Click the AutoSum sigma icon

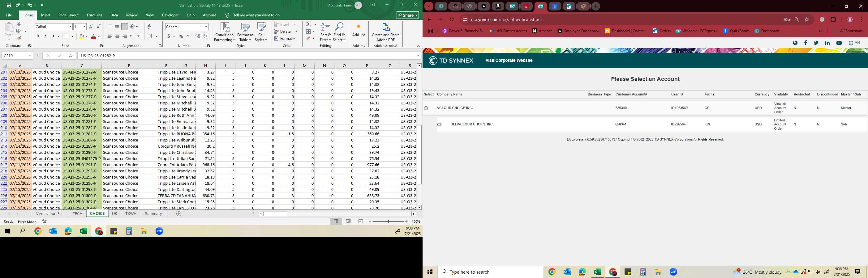tap(308, 24)
